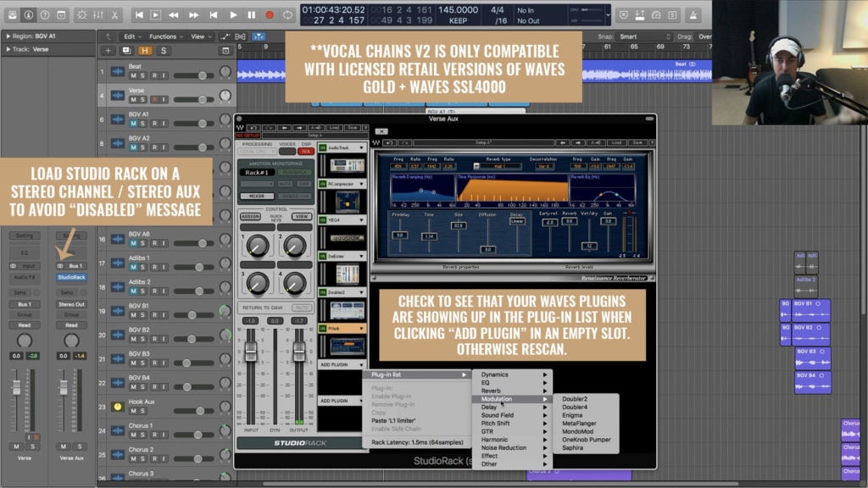Choose Reverb from the plug-in category menu
Viewport: 868px width, 488px height.
click(512, 391)
